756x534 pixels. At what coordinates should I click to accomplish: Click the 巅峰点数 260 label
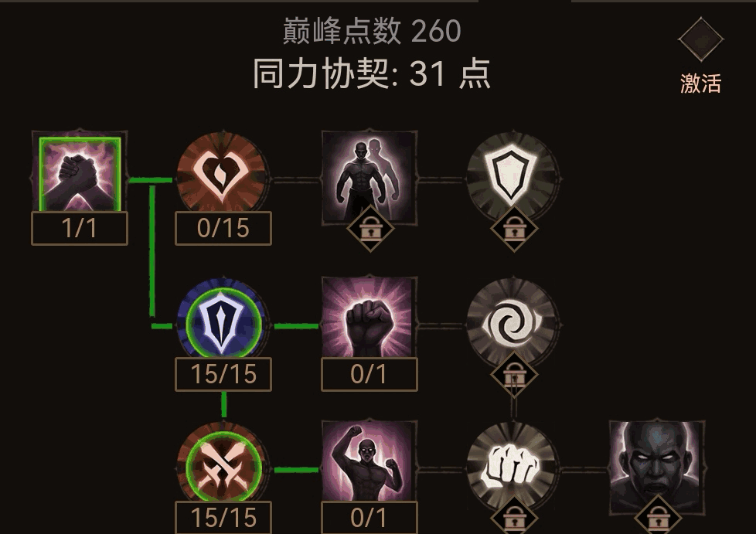(x=372, y=31)
